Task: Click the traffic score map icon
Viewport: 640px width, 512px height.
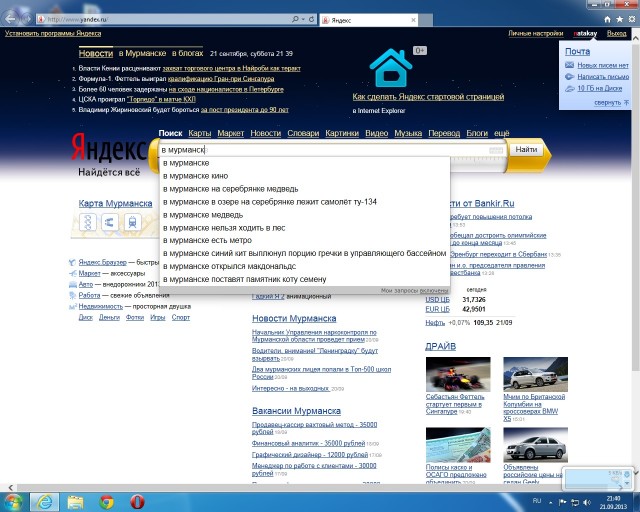Action: coord(88,222)
